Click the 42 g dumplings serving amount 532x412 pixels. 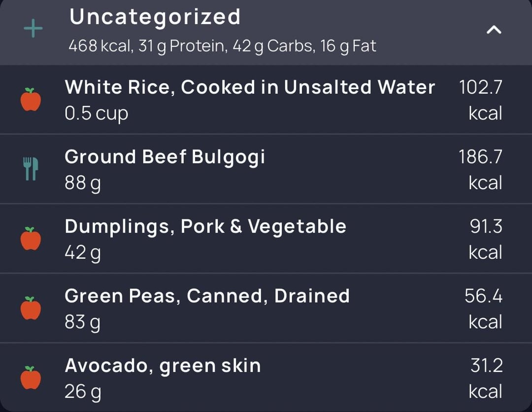(82, 253)
